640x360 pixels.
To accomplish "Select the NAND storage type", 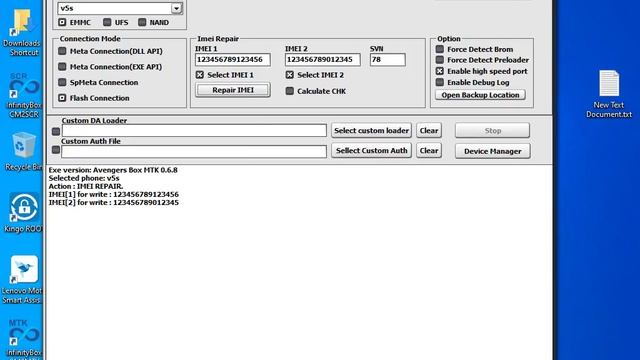I will click(x=142, y=22).
